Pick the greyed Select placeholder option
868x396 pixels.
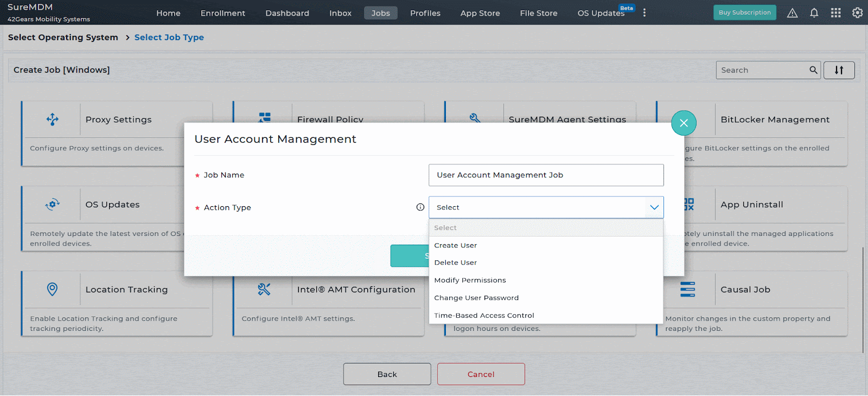tap(546, 228)
